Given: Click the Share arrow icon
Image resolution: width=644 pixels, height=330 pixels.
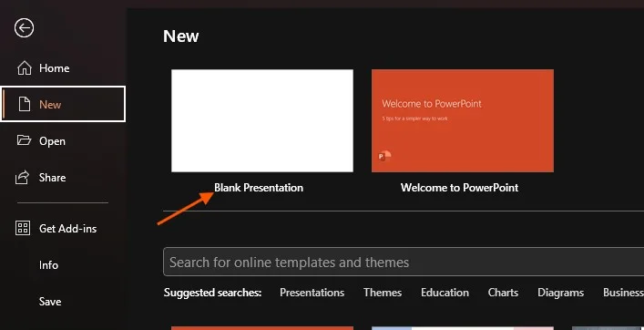Looking at the screenshot, I should [23, 177].
